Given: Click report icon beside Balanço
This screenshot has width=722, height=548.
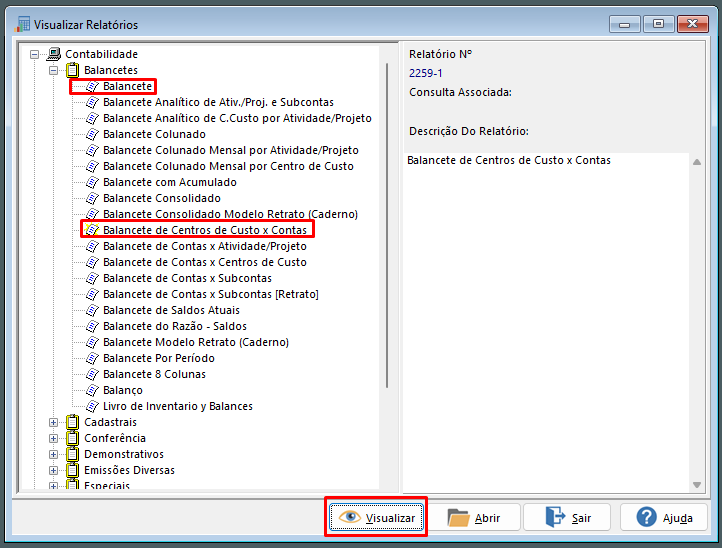Looking at the screenshot, I should (x=92, y=391).
